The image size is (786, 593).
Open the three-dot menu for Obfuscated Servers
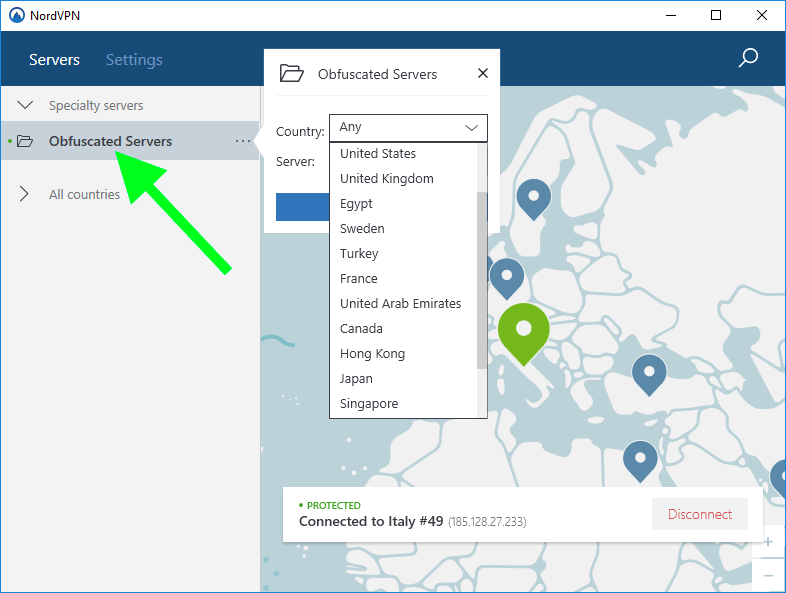pos(243,141)
